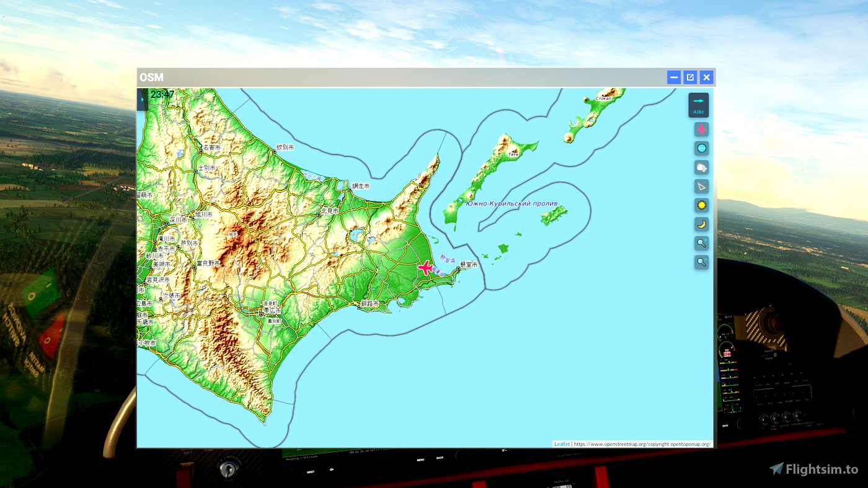Screen dimensions: 868x488
Task: Expand the left side panel arrow
Action: pyautogui.click(x=142, y=99)
